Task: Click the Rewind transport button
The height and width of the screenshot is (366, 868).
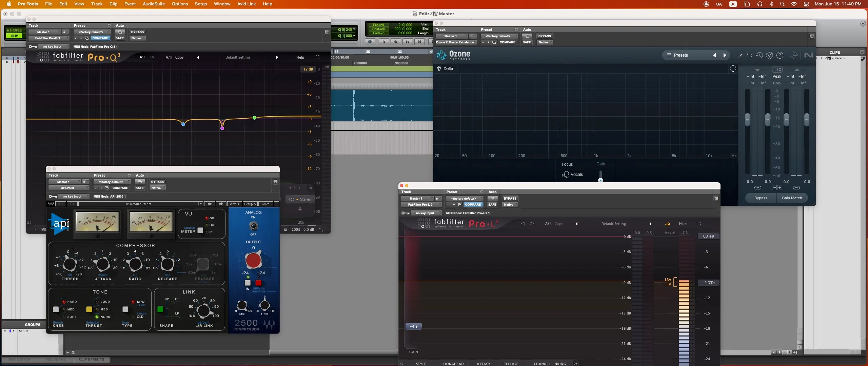Action: [x=396, y=42]
